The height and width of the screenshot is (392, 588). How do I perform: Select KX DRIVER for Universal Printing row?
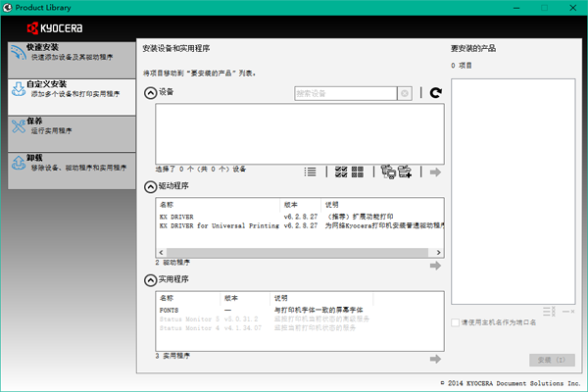click(300, 225)
